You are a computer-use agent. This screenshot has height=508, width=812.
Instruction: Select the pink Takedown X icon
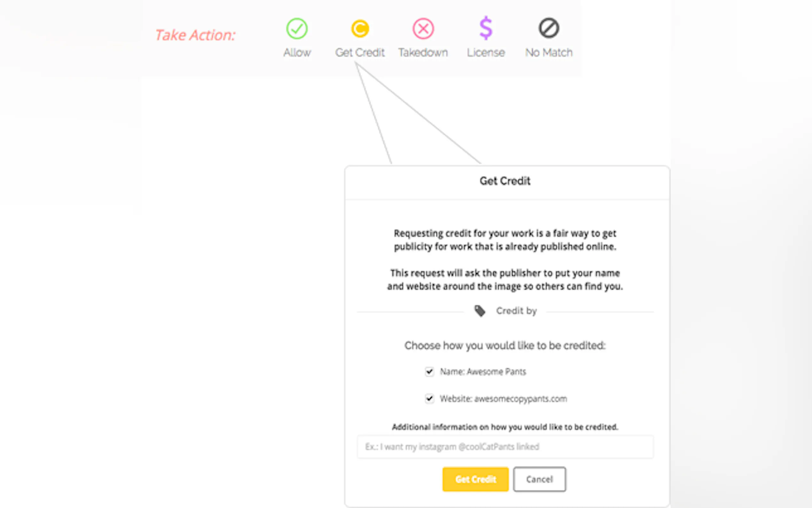pyautogui.click(x=423, y=28)
